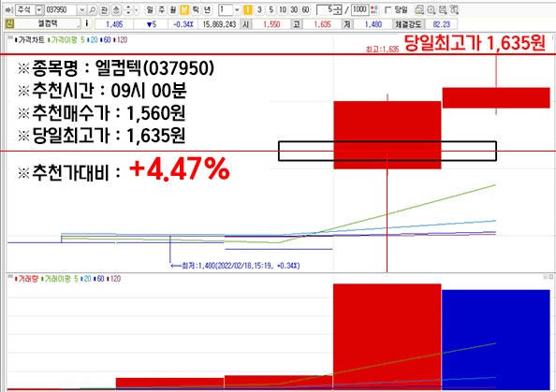The height and width of the screenshot is (392, 556).
Task: Click the colored dots indicator icon
Action: pos(374,10)
